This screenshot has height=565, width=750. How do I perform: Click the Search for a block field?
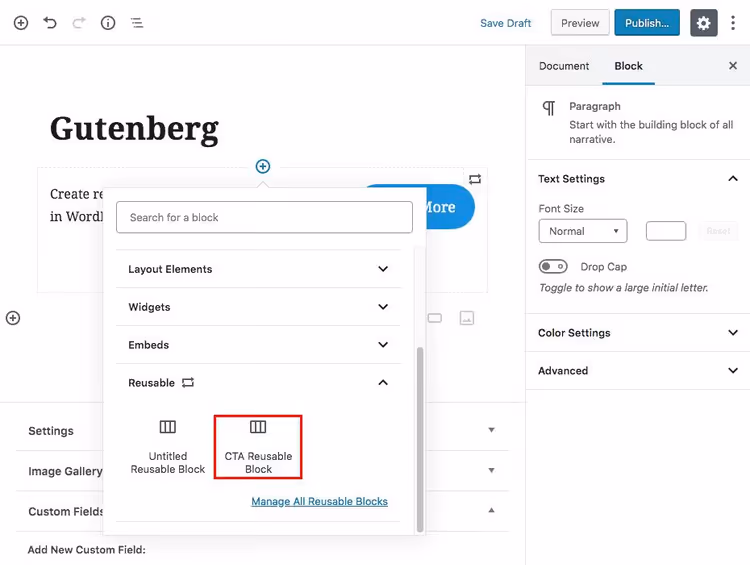(265, 217)
